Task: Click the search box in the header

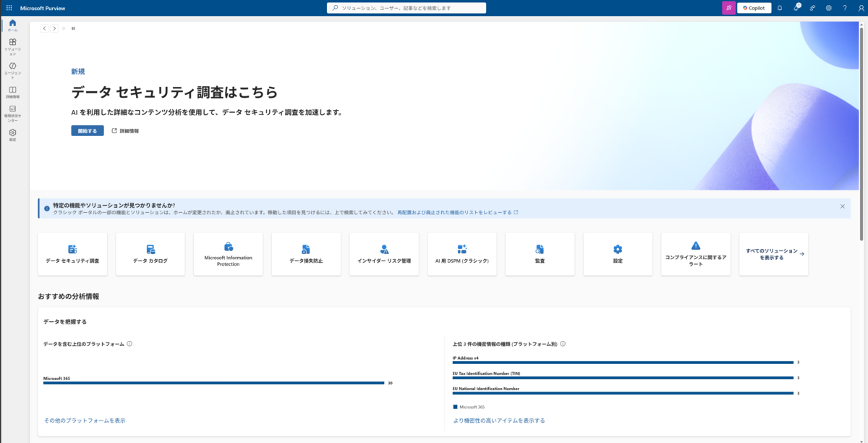Action: [x=407, y=8]
